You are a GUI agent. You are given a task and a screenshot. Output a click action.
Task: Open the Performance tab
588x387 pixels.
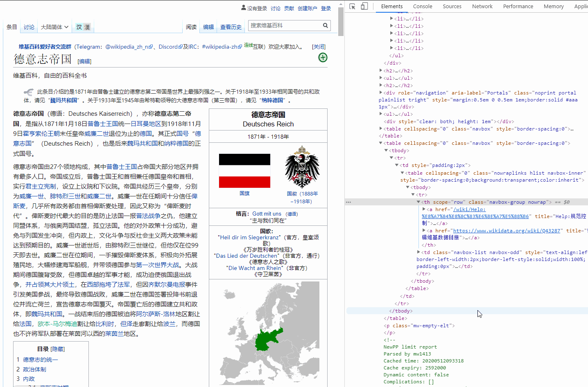tap(518, 6)
